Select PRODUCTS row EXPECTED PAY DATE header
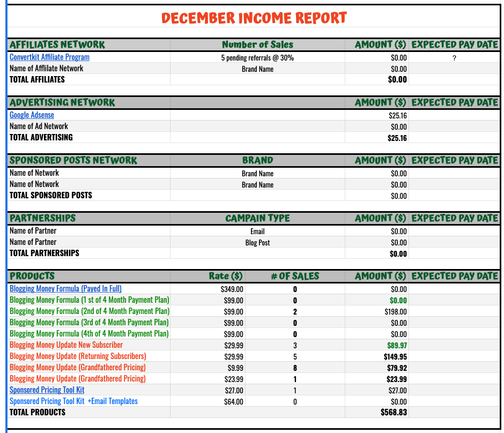Viewport: 504px width, 433px height. click(455, 276)
